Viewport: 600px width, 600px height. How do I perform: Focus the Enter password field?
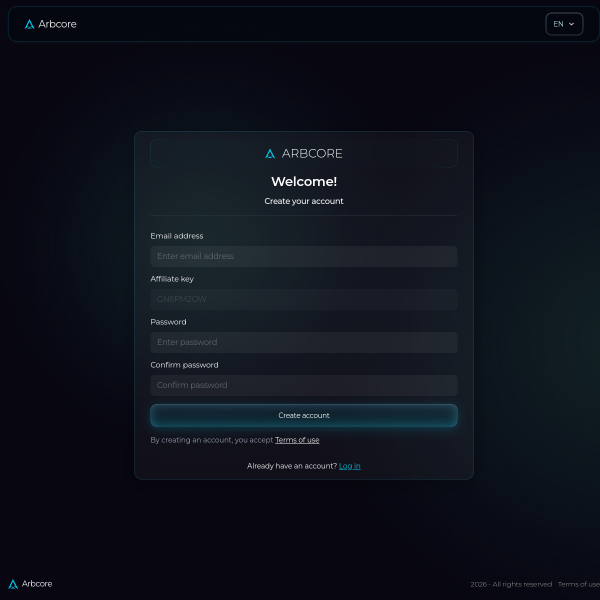[304, 342]
